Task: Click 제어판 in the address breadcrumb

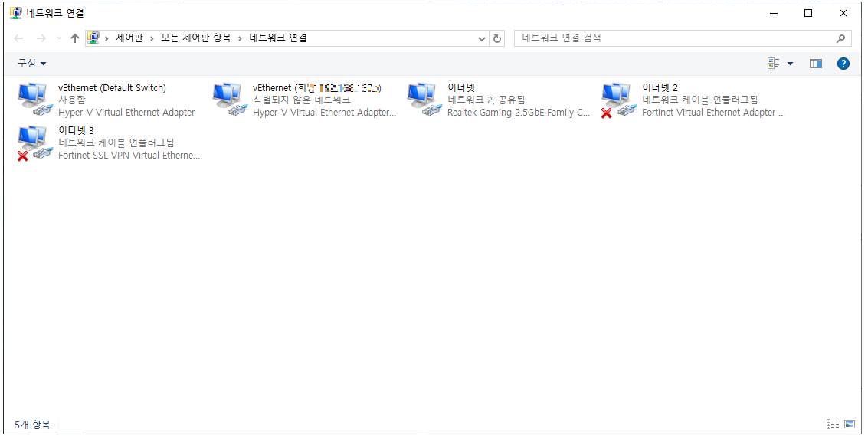Action: [x=129, y=38]
